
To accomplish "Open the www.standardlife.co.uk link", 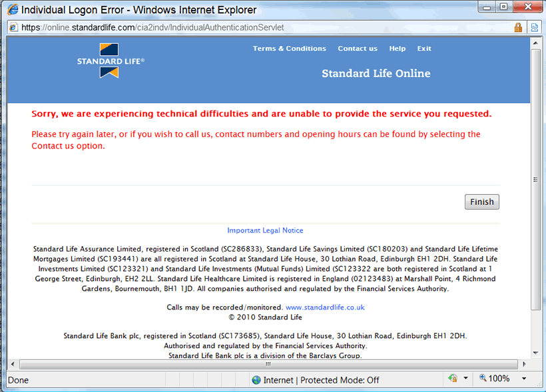I will [325, 307].
